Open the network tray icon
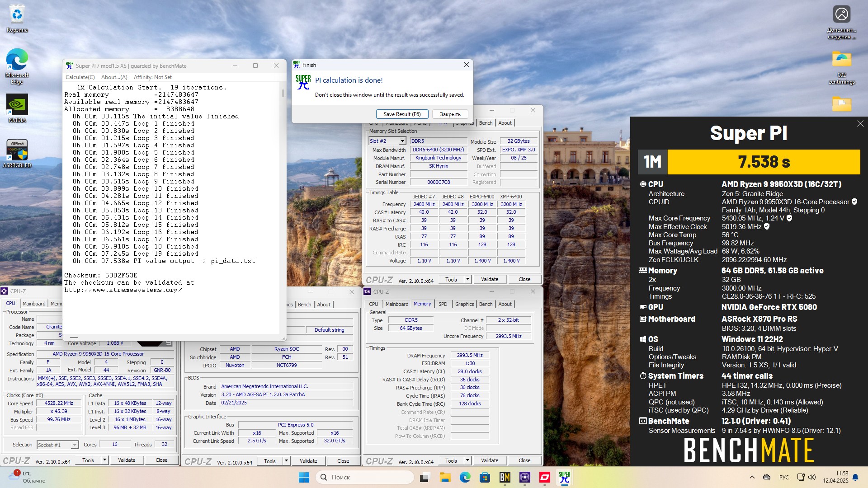Viewport: 868px width, 488px height. tap(801, 477)
